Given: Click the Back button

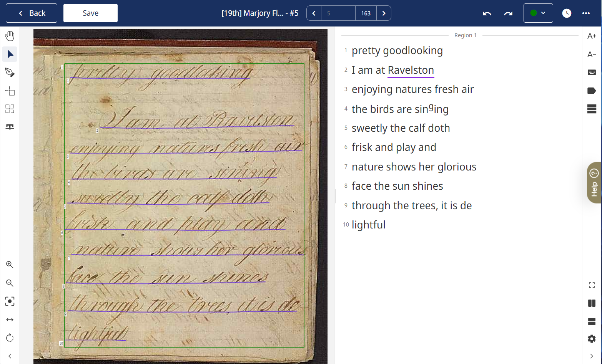Looking at the screenshot, I should [x=32, y=13].
